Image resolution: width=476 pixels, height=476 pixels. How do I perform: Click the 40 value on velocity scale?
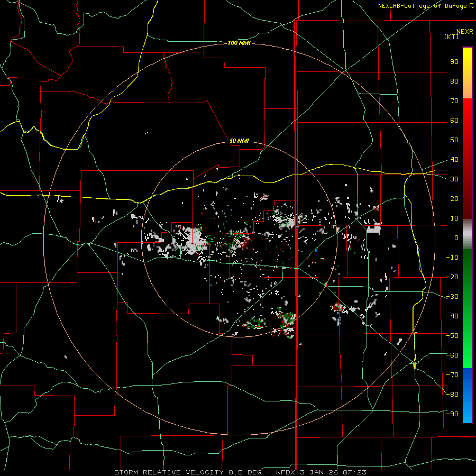point(454,160)
